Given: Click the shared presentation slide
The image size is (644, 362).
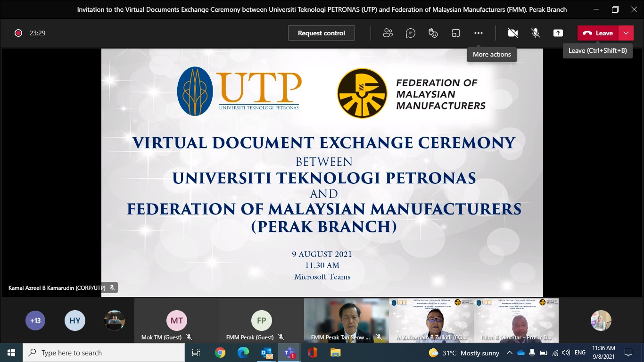Looking at the screenshot, I should click(x=322, y=173).
